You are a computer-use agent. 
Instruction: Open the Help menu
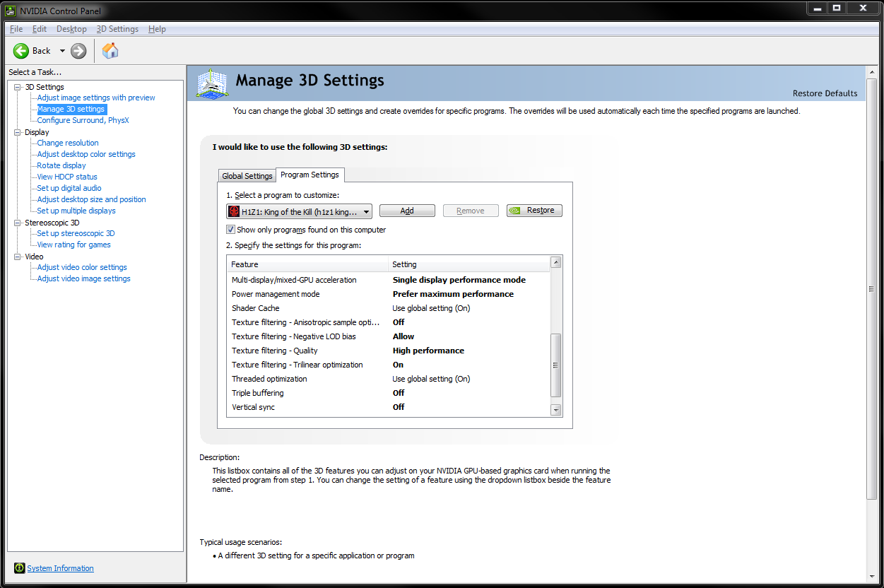point(157,29)
